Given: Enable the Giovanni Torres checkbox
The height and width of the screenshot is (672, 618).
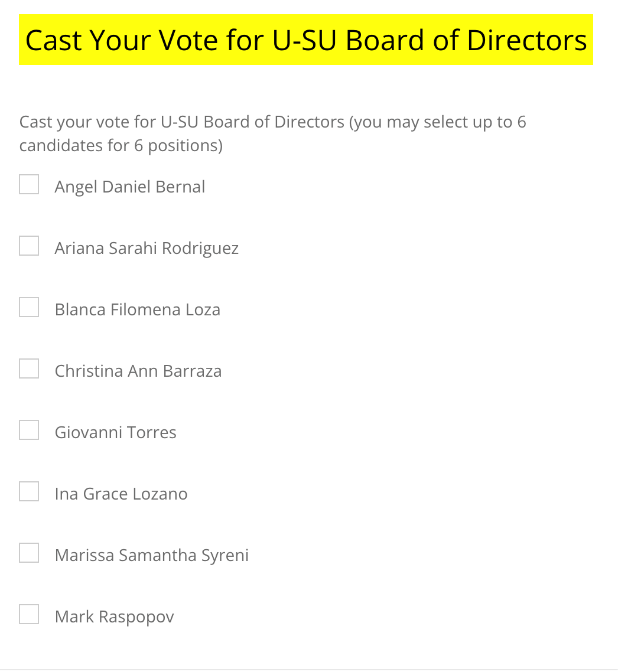Looking at the screenshot, I should pyautogui.click(x=29, y=430).
